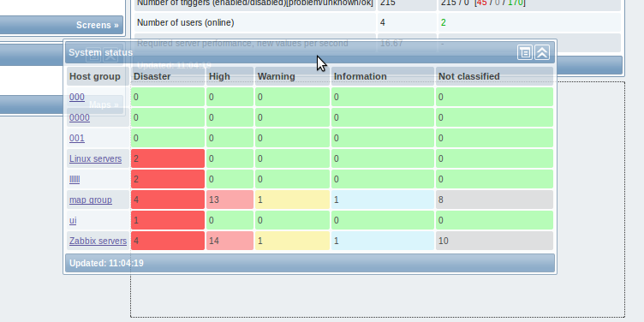Open the Zabbix servers host group
Viewport: 644px width, 322px height.
click(98, 241)
